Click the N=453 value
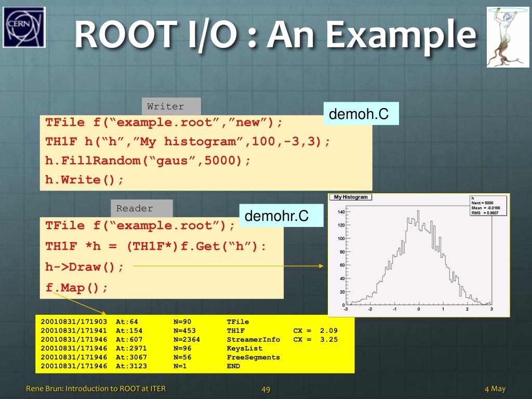This screenshot has height=399, width=532. pyautogui.click(x=184, y=330)
